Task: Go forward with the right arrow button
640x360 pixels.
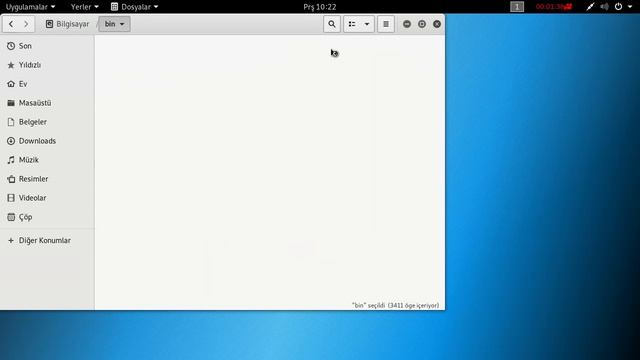Action: pyautogui.click(x=26, y=24)
